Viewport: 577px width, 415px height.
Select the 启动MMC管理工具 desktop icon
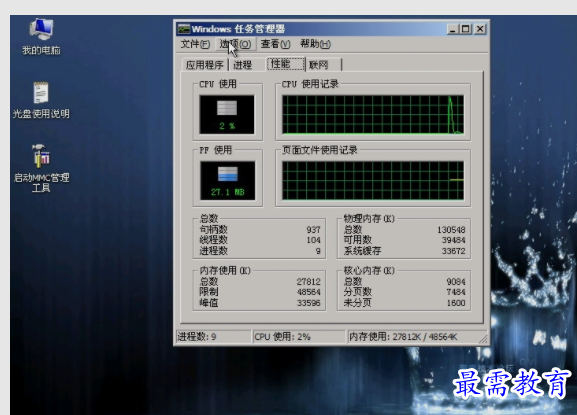point(41,169)
